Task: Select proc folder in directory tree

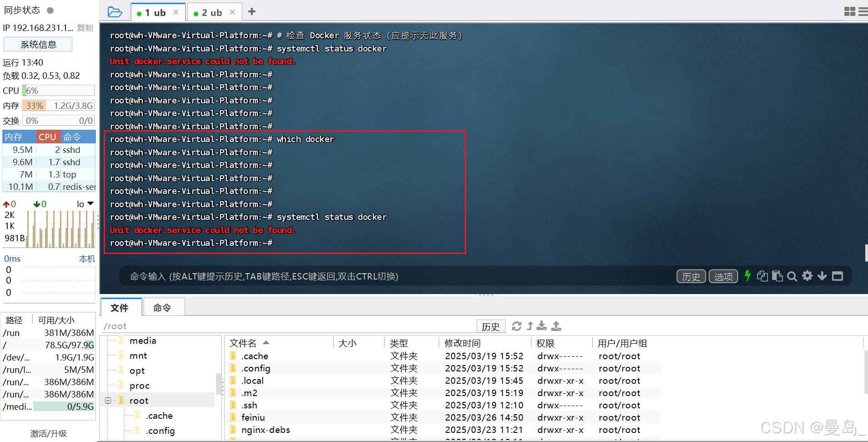Action: (x=139, y=386)
